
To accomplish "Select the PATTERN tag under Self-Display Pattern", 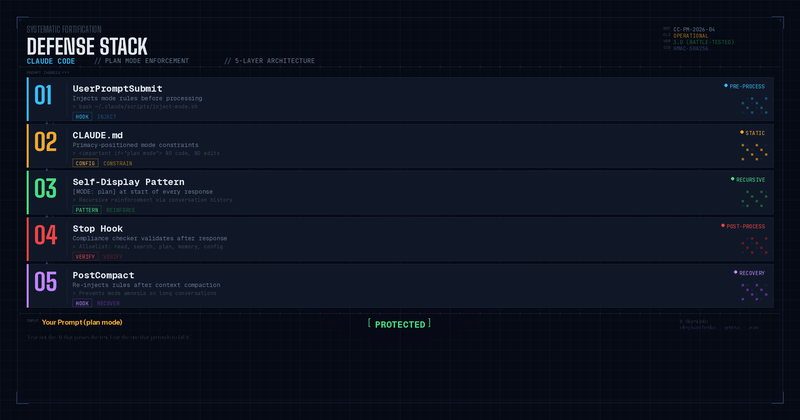I will [x=87, y=210].
